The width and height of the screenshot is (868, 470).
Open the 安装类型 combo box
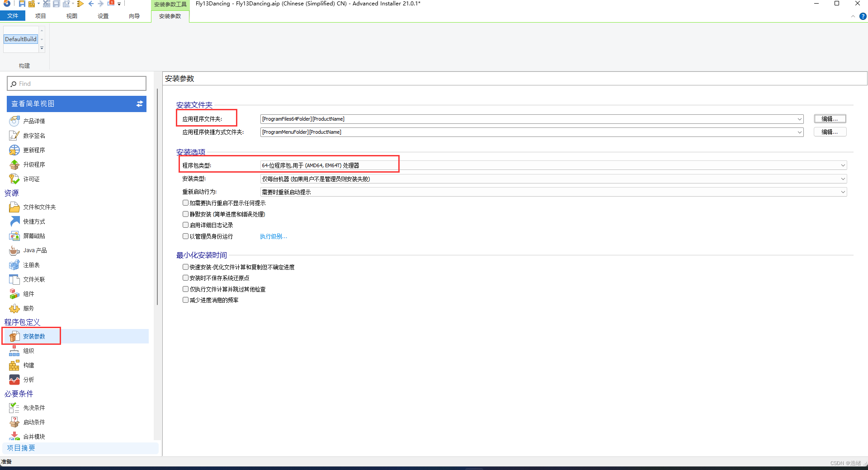pyautogui.click(x=843, y=179)
